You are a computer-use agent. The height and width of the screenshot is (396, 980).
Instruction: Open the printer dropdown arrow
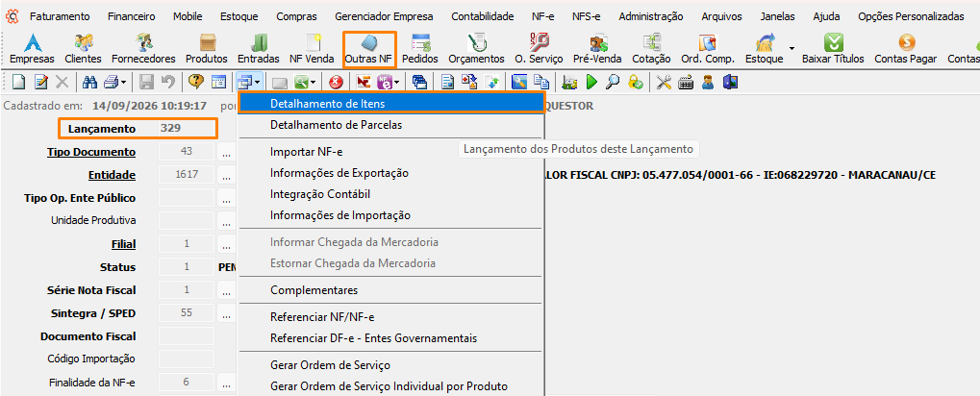[x=124, y=82]
